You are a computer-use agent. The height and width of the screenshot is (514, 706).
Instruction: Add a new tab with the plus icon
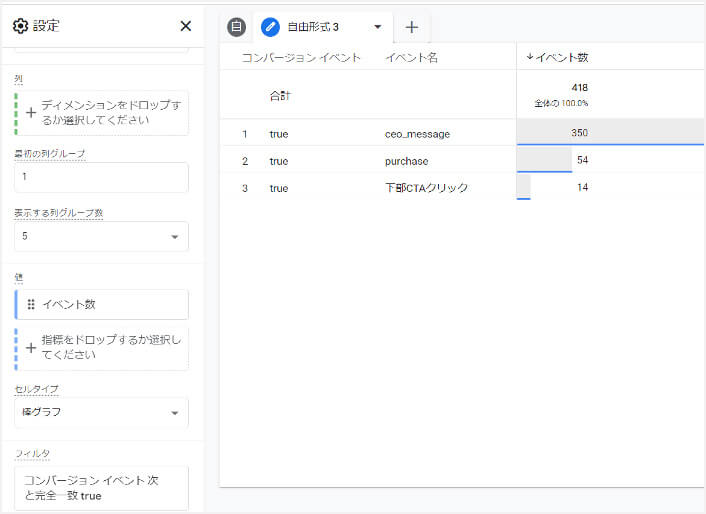[412, 27]
